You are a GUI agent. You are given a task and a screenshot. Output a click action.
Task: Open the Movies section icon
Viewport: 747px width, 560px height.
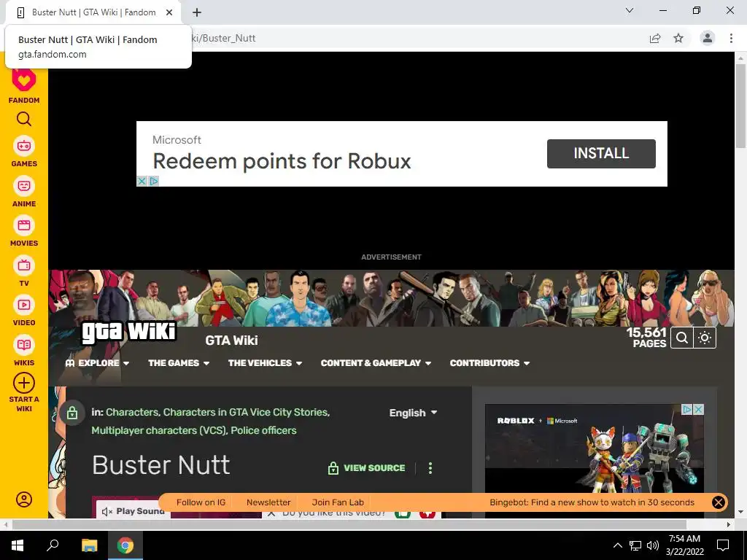24,225
